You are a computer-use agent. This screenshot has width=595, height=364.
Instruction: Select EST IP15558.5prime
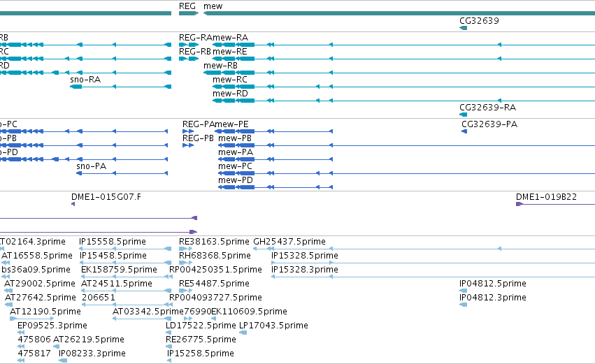click(x=113, y=242)
